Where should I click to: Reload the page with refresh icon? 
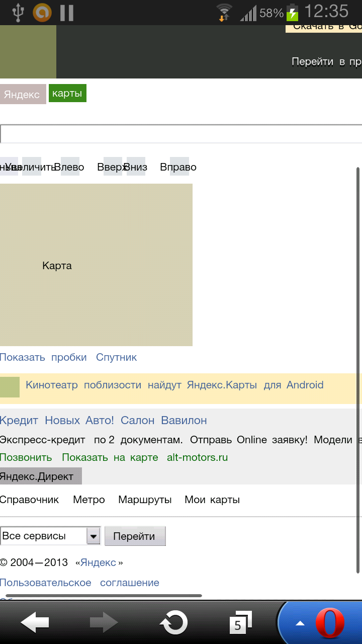[173, 623]
